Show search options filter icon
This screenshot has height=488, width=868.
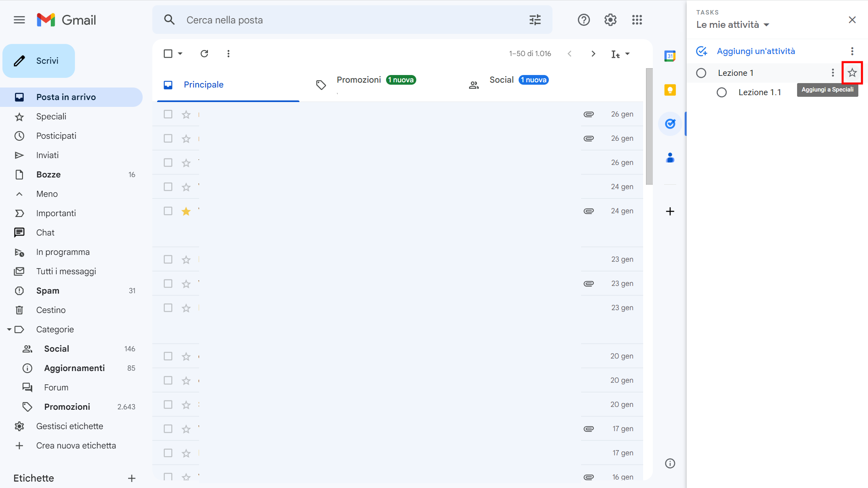(535, 20)
